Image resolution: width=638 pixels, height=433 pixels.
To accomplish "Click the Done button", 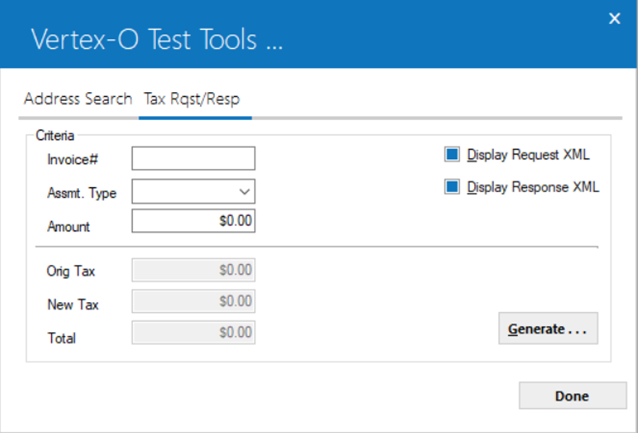I will (x=572, y=396).
